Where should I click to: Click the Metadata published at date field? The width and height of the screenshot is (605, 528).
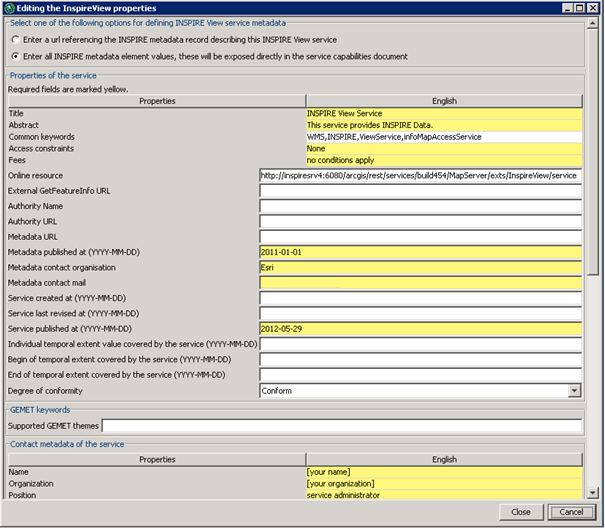click(420, 252)
